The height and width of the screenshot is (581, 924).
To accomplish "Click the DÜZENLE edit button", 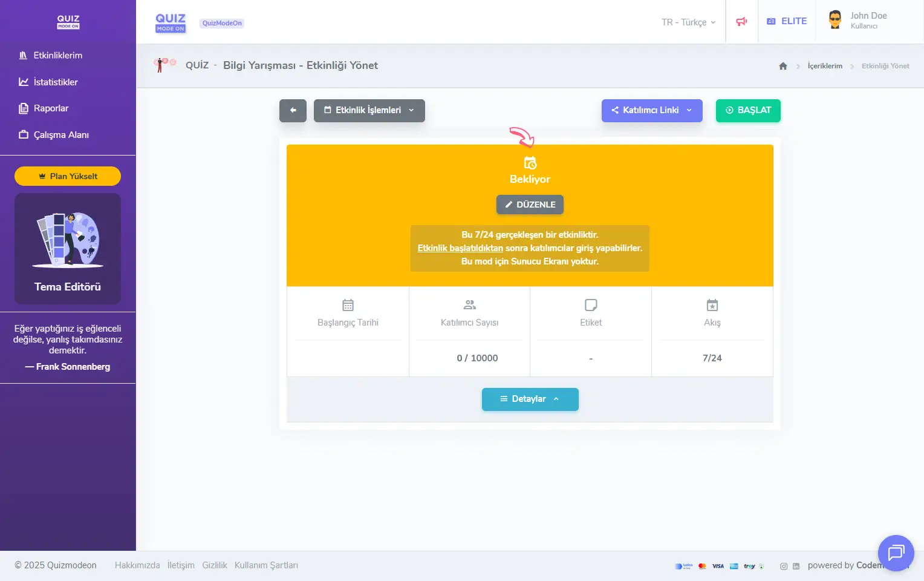I will pos(530,205).
